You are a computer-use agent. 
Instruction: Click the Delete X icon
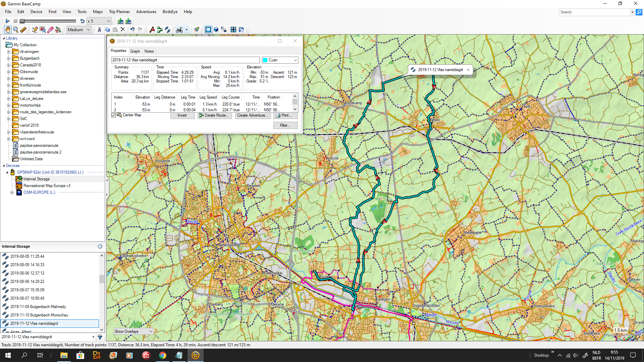coord(123,29)
